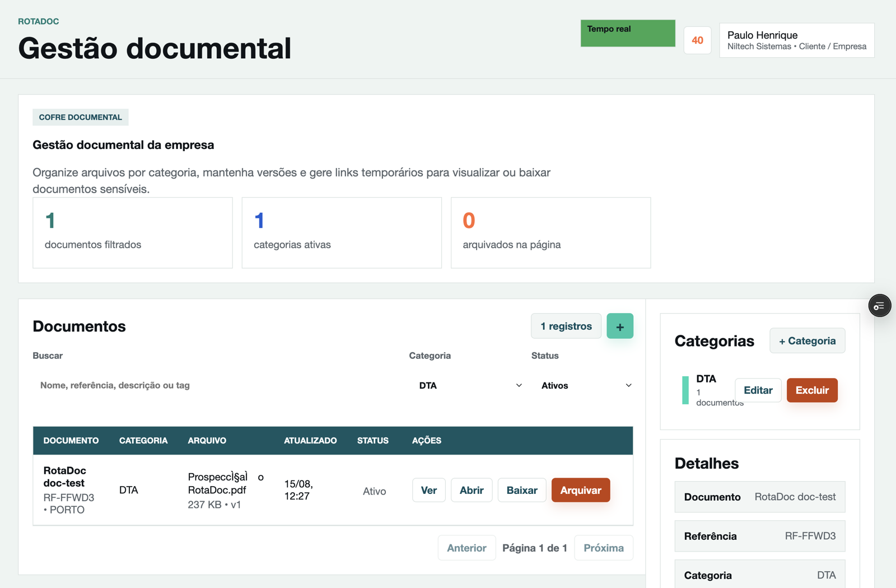Click the documentos filtrados stat card
Screen dimensions: 896x588
pyautogui.click(x=133, y=233)
